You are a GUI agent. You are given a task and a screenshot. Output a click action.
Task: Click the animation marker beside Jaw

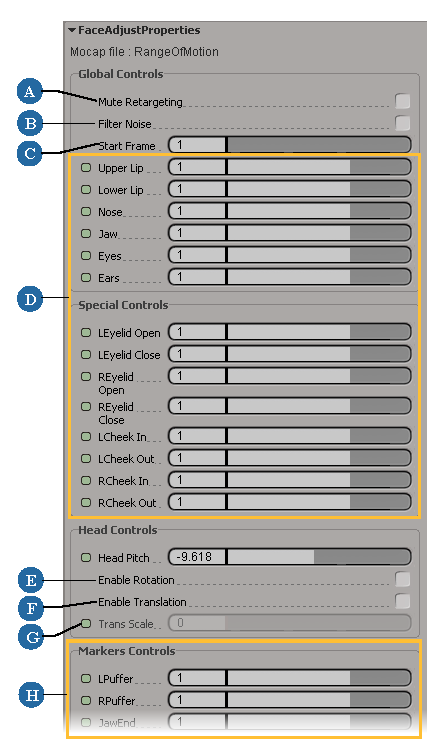pyautogui.click(x=86, y=233)
